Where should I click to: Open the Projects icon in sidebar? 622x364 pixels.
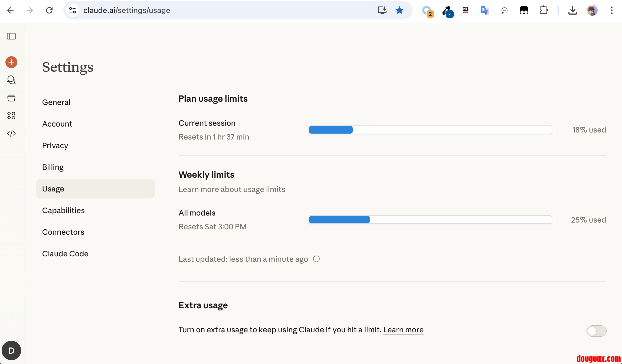click(x=11, y=98)
